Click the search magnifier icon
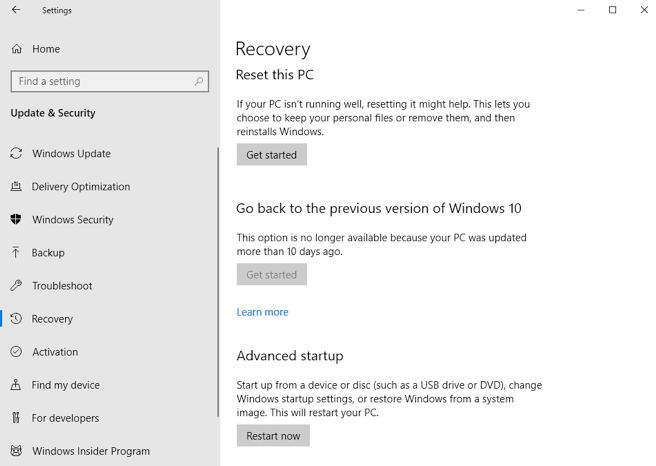Screen dimensions: 656x466 pyautogui.click(x=199, y=82)
